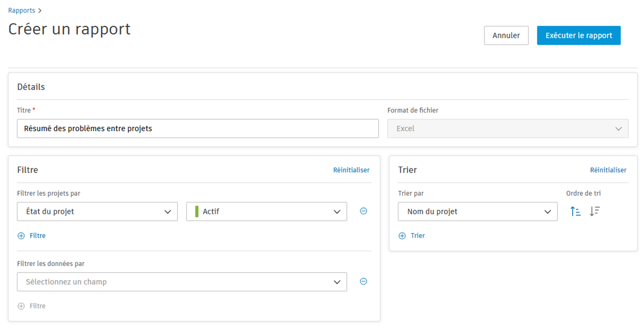Reset filters with Réinitialiser in Filtre panel

[x=351, y=170]
